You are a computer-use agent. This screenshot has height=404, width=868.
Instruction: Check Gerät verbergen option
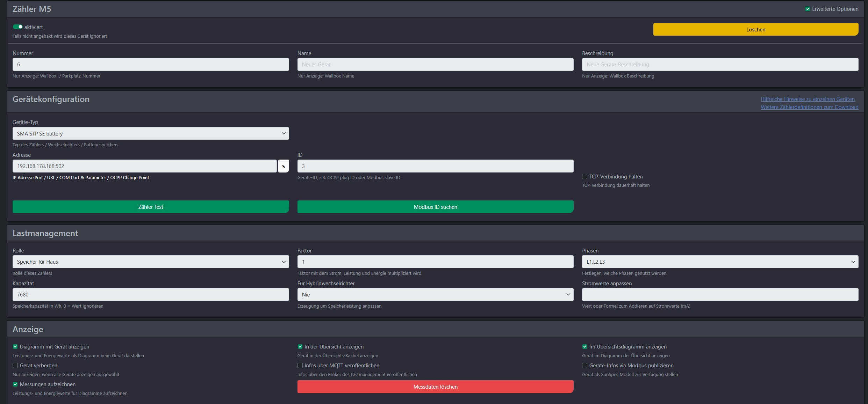pyautogui.click(x=15, y=366)
